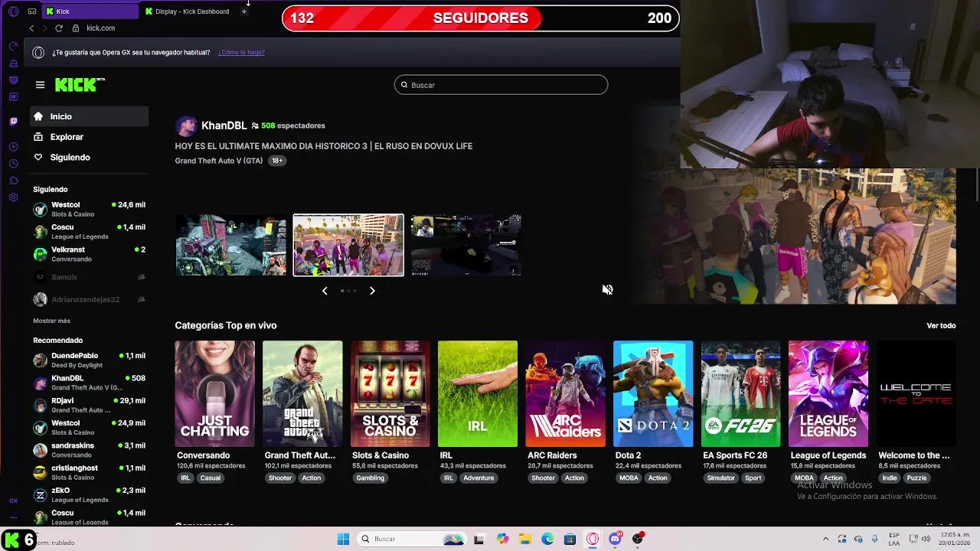Click the browser back arrow

31,28
